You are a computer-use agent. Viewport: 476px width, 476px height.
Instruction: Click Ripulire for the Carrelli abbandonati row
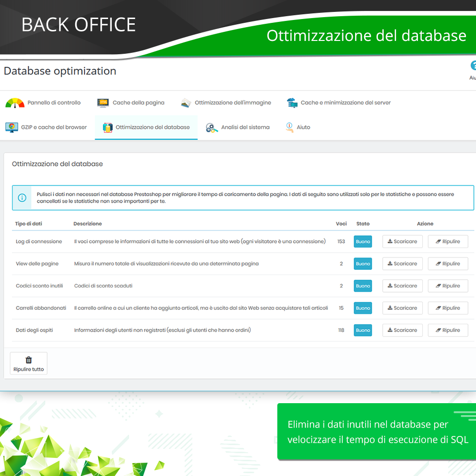click(x=447, y=308)
